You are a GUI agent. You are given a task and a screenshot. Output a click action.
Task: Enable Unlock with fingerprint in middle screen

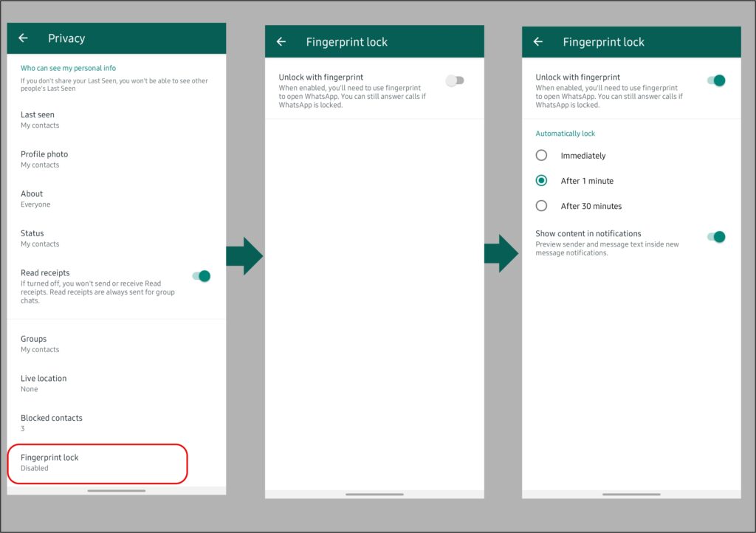455,80
